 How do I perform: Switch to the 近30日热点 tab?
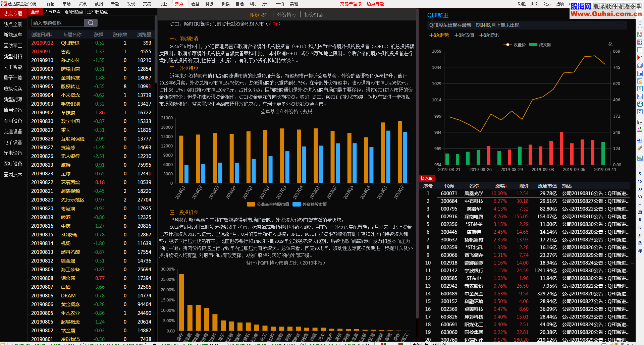point(97,12)
